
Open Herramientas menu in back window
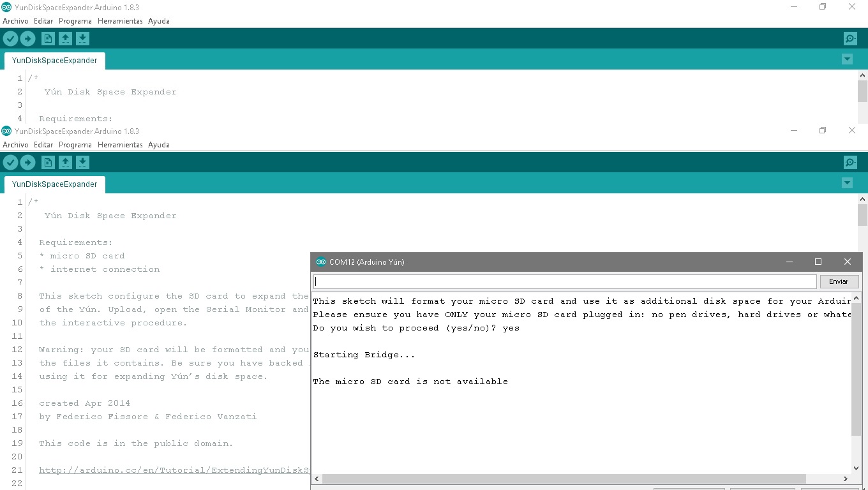pos(120,21)
